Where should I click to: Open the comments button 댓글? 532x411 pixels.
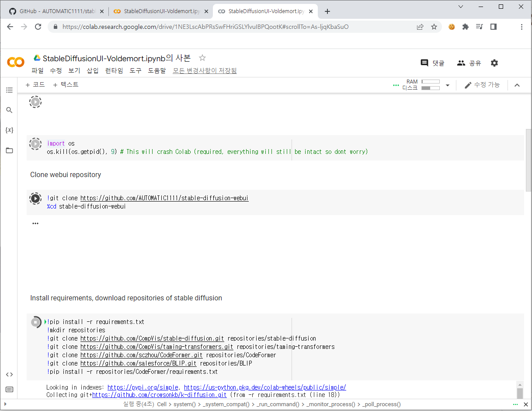432,63
